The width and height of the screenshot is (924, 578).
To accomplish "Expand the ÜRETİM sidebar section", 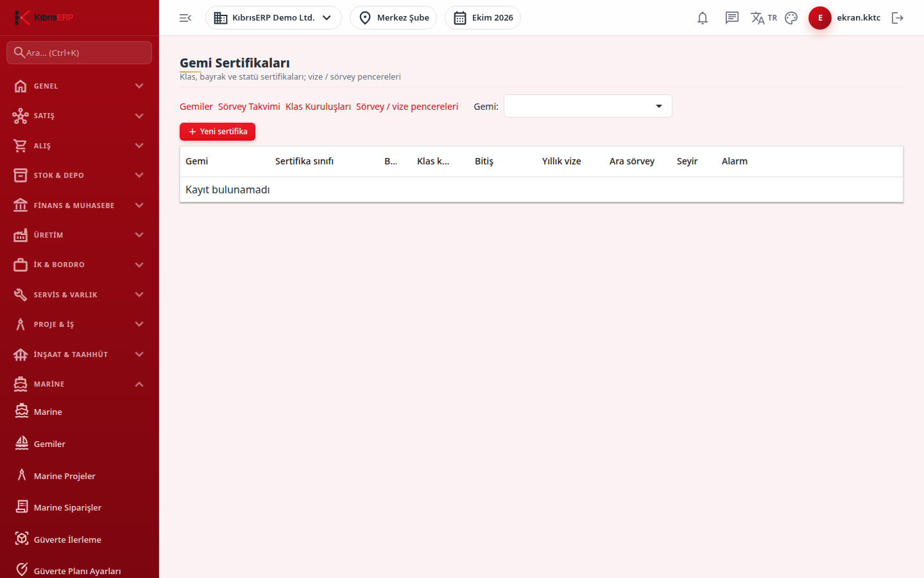I will tap(80, 235).
